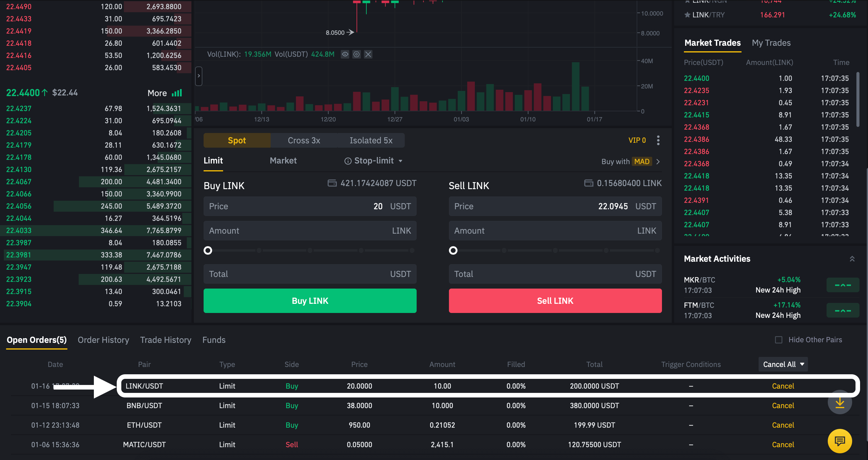
Task: Open the Trade History tab
Action: click(x=166, y=340)
